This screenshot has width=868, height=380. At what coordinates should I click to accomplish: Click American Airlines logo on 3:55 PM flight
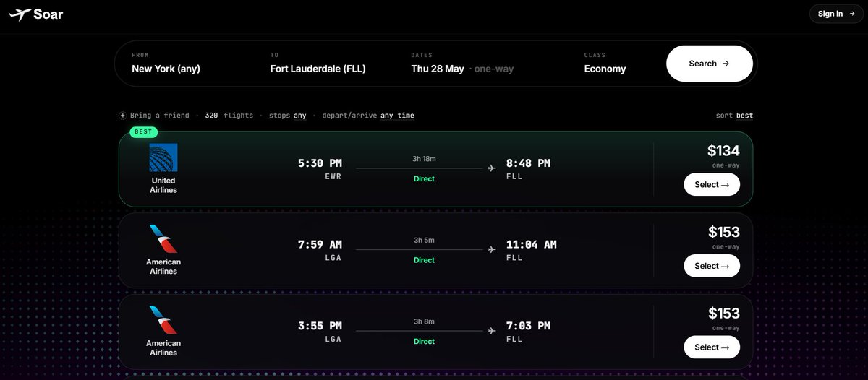[163, 320]
